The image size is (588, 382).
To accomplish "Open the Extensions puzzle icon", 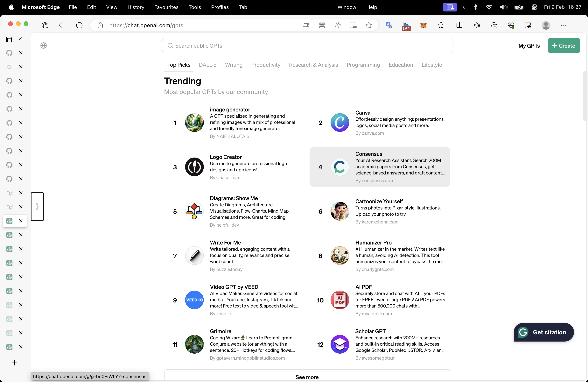I will [440, 25].
